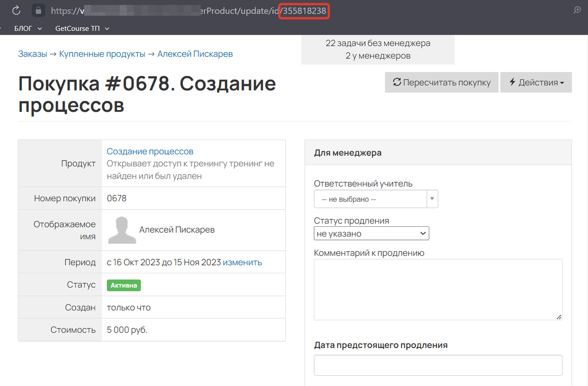Click the comment textarea resize handle
Viewport: 588px width, 386px height.
[x=559, y=316]
